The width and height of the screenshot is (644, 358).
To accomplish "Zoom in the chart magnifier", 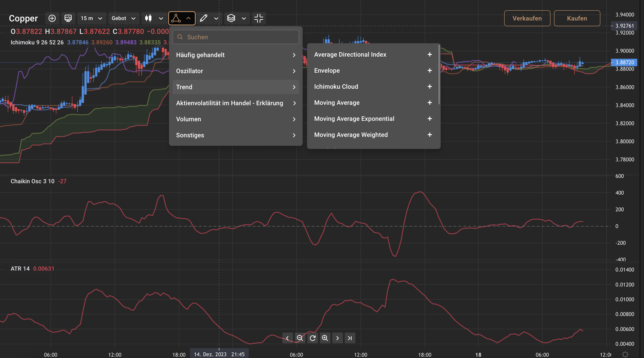I will pyautogui.click(x=325, y=338).
